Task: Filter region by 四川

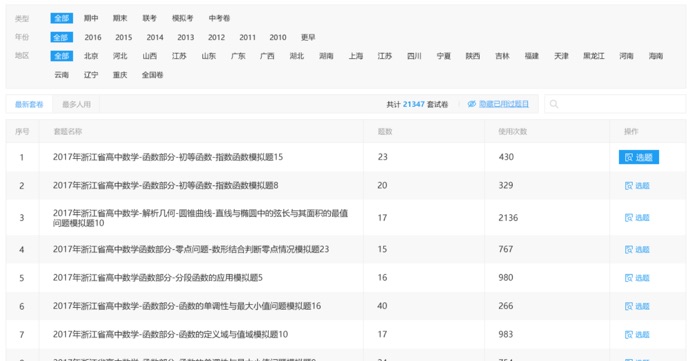Action: pyautogui.click(x=414, y=56)
